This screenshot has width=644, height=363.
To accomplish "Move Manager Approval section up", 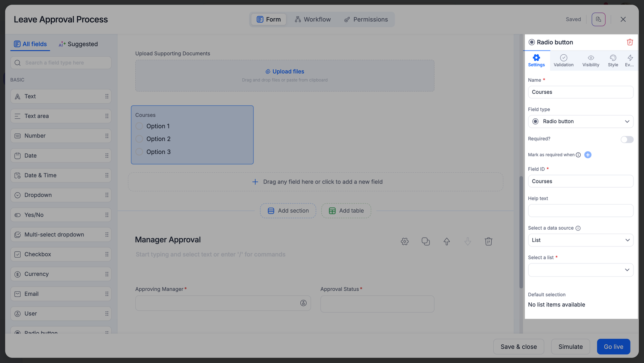I will pos(447,242).
